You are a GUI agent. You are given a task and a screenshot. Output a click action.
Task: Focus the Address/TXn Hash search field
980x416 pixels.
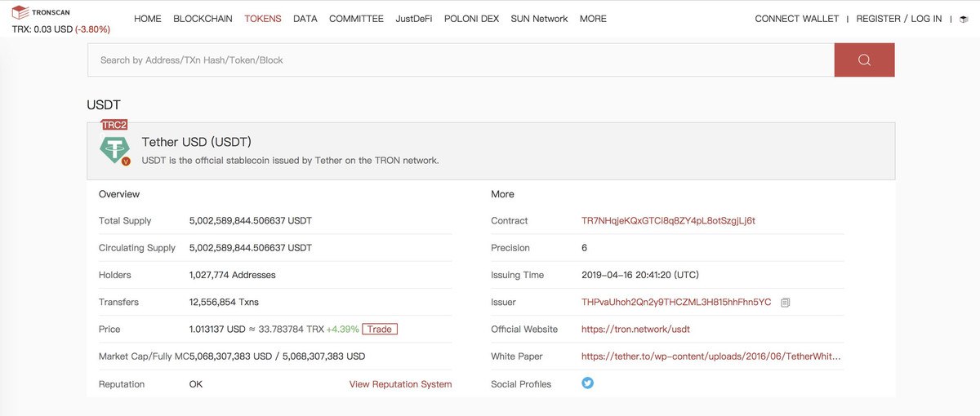click(461, 60)
